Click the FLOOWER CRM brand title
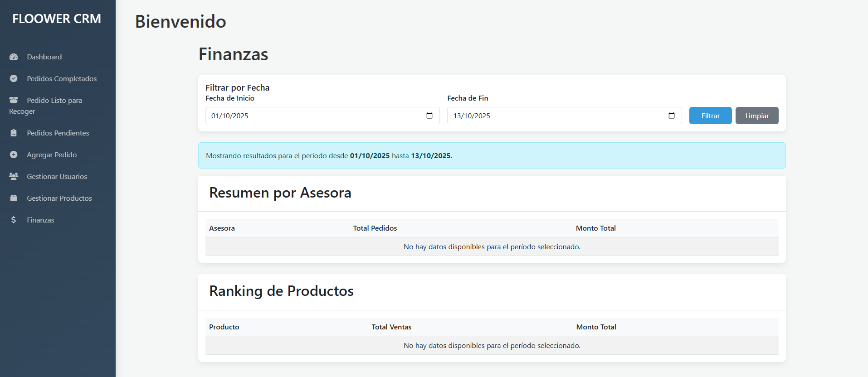This screenshot has height=377, width=868. click(57, 19)
